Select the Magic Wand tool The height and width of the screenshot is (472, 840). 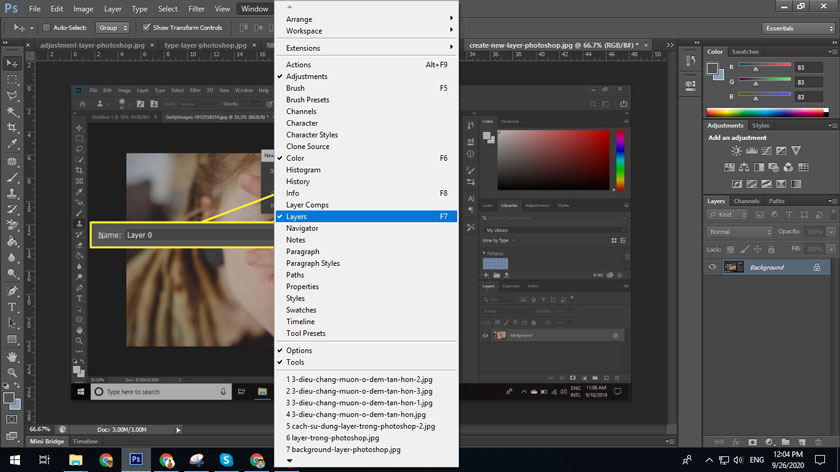(x=12, y=112)
